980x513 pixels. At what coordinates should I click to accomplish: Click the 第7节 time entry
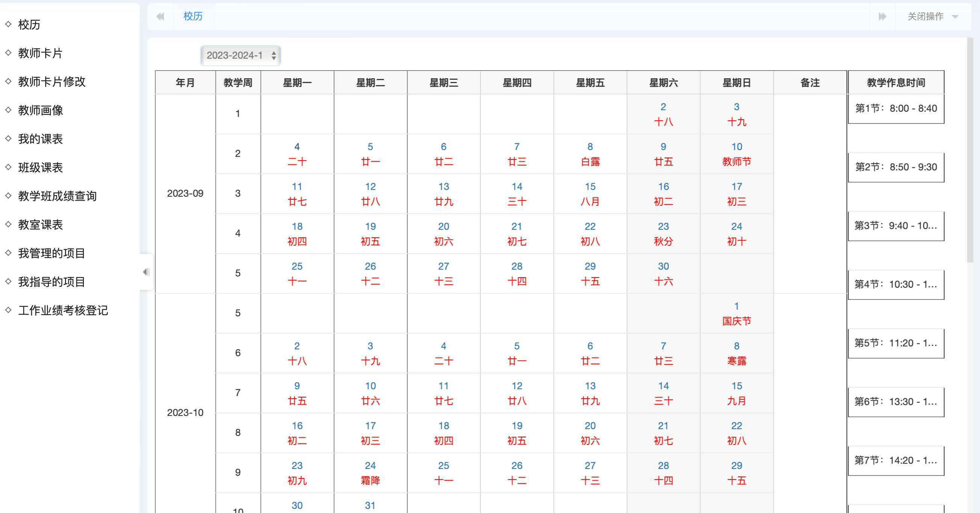pos(896,460)
